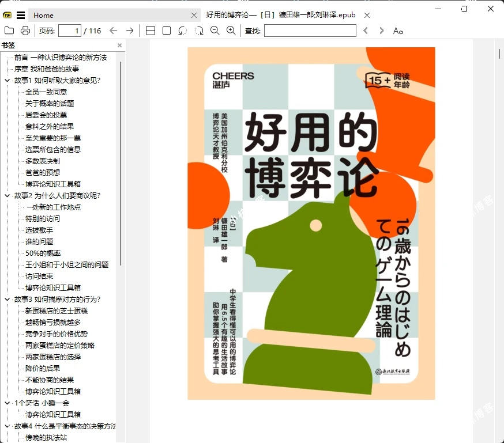The width and height of the screenshot is (504, 443).
Task: Open bookmark 降价的后果
Action: (x=43, y=369)
